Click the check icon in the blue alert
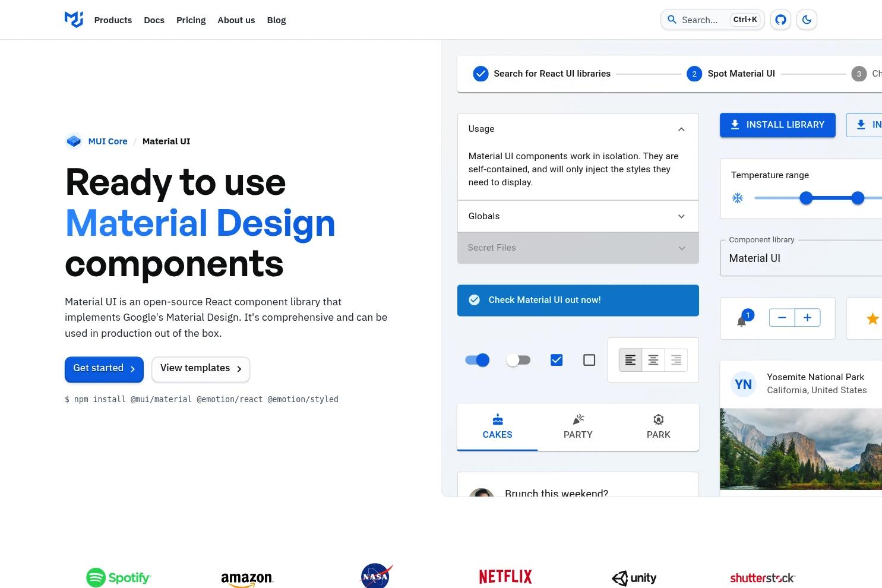 pos(474,300)
